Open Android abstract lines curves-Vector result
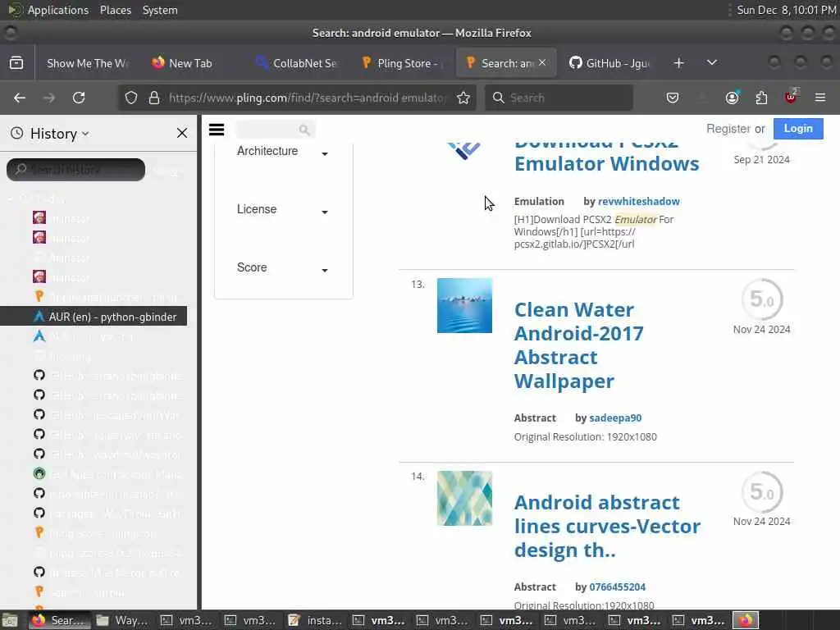840x630 pixels. click(x=607, y=526)
